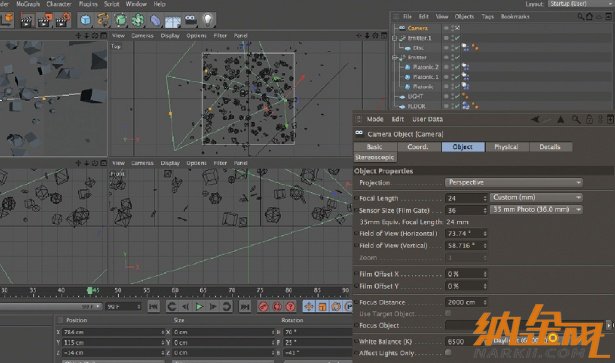Click the Film Offset Y field showing 0 %
Viewport: 615px width, 363px height.
click(466, 286)
